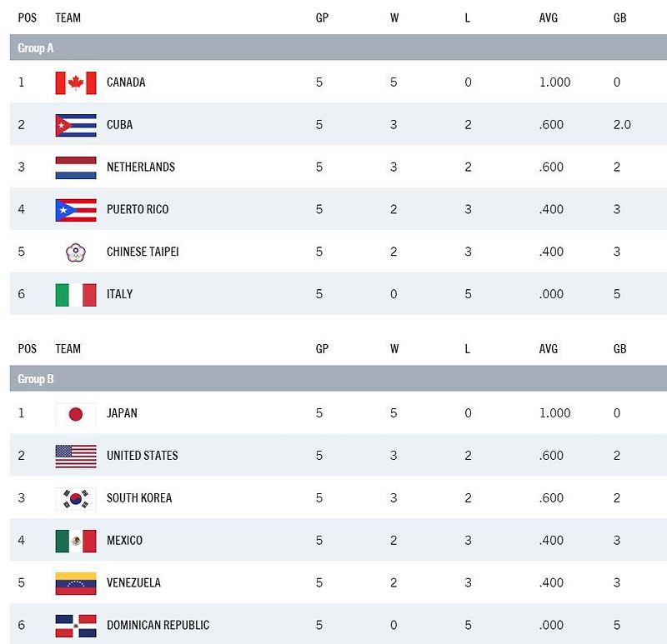Click the Group A header bar
The width and height of the screenshot is (667, 644).
[339, 47]
